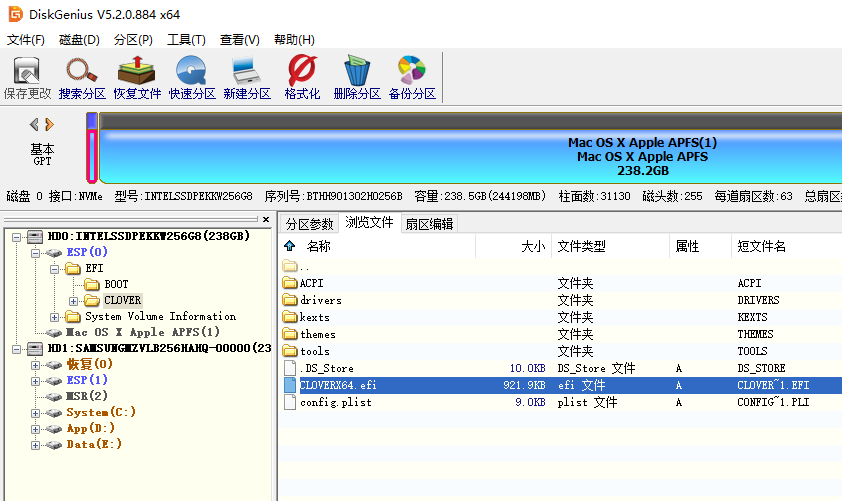Click the 921.9KB size value of CLOVERX64.efi
This screenshot has height=501, width=842.
tap(524, 385)
